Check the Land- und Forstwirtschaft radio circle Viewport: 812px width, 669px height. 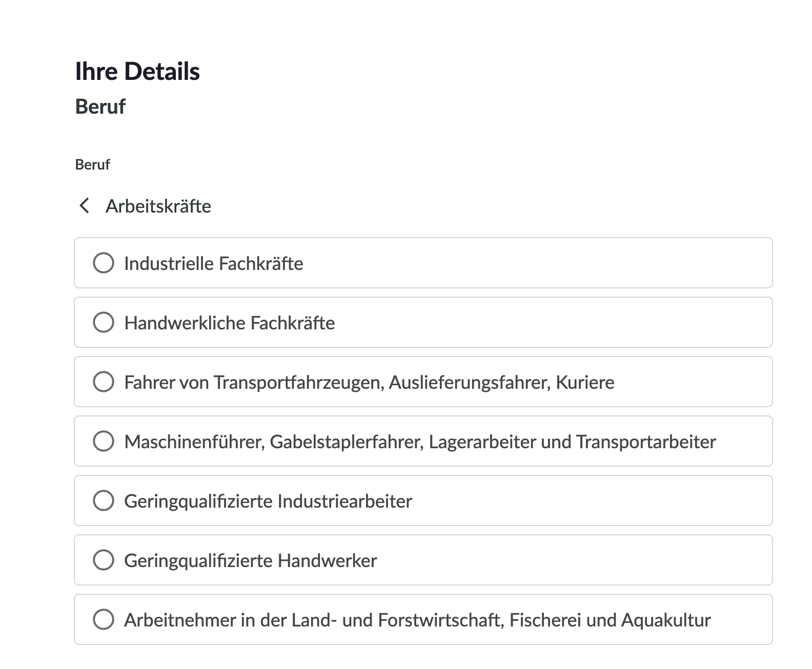[104, 620]
